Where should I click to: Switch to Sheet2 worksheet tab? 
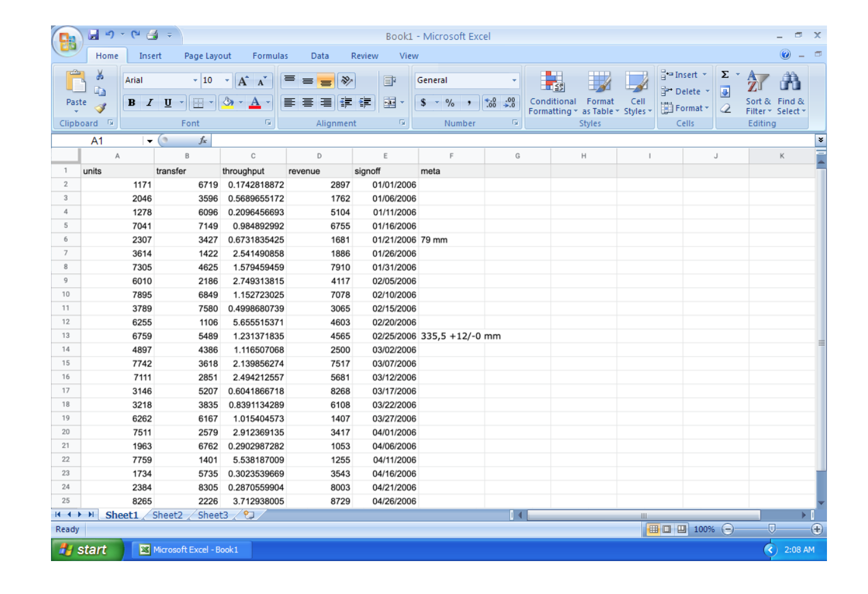[x=167, y=515]
